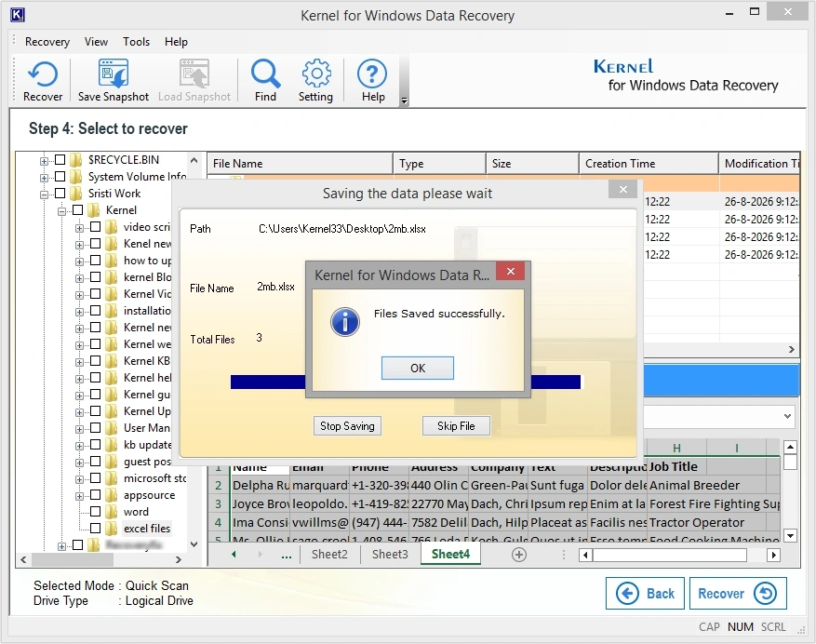The image size is (816, 644).
Task: Collapse the Sristi Work tree node
Action: point(44,195)
